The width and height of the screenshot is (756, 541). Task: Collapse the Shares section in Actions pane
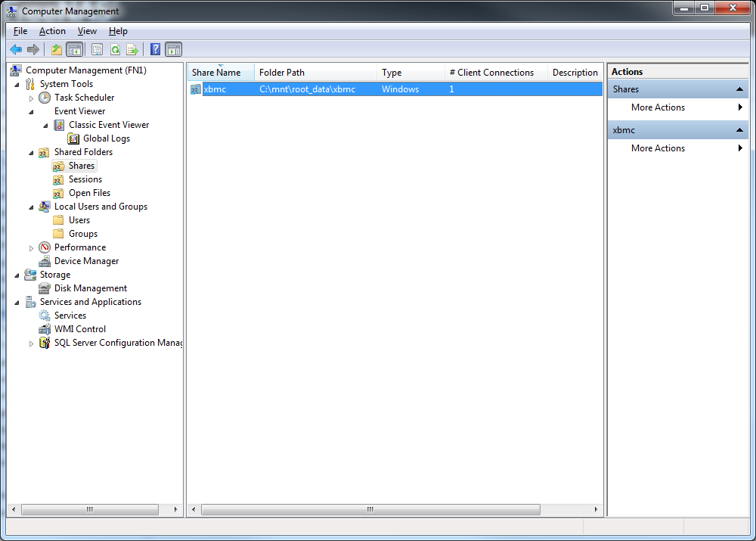click(x=739, y=89)
